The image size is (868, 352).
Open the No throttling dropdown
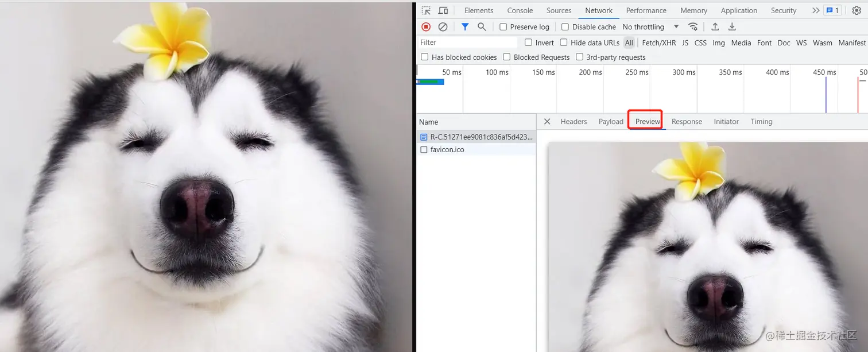click(x=648, y=26)
